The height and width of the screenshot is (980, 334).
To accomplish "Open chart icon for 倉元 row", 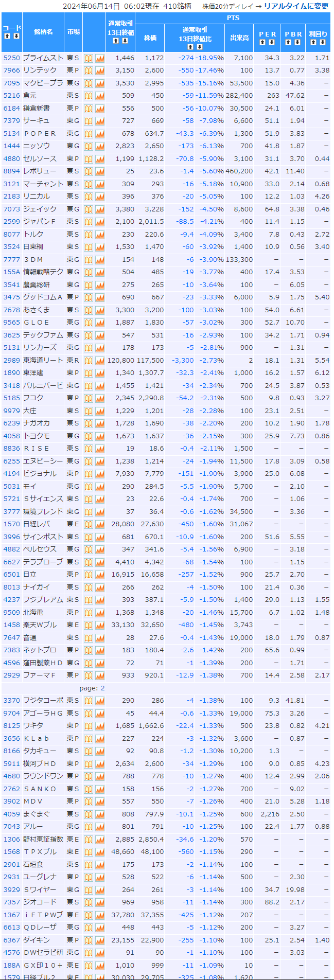I will coord(100,96).
